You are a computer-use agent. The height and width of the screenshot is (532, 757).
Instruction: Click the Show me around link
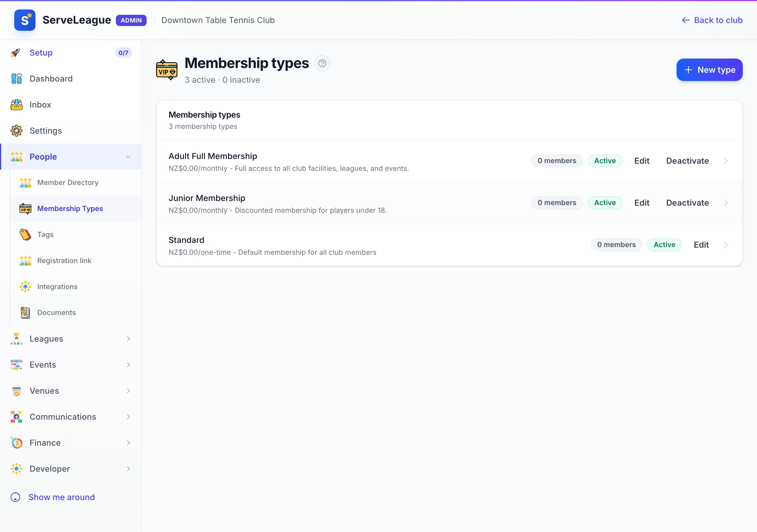(53, 497)
